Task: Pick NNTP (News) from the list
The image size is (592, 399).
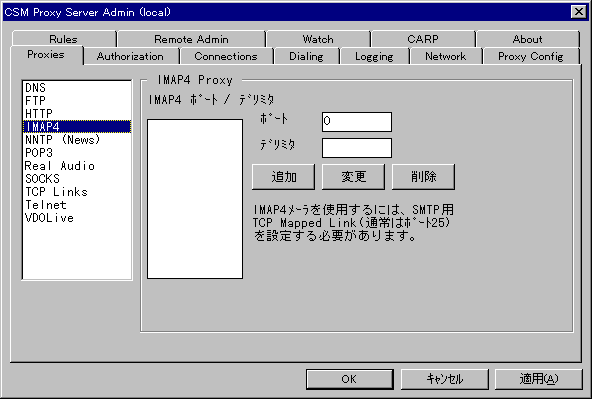Action: 77,140
